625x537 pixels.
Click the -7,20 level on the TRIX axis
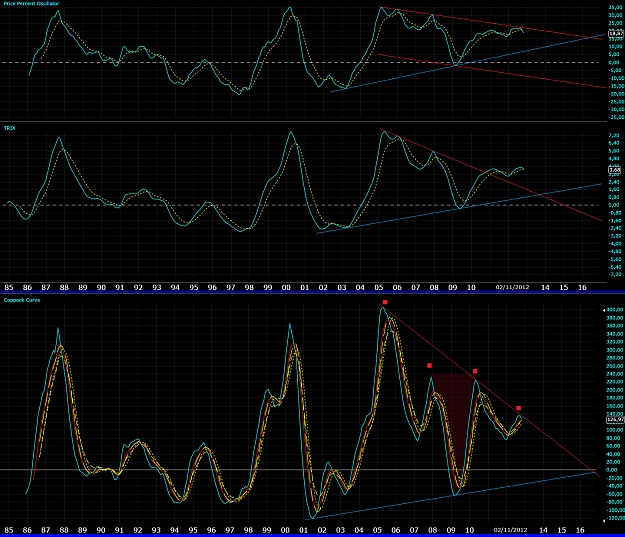(613, 274)
